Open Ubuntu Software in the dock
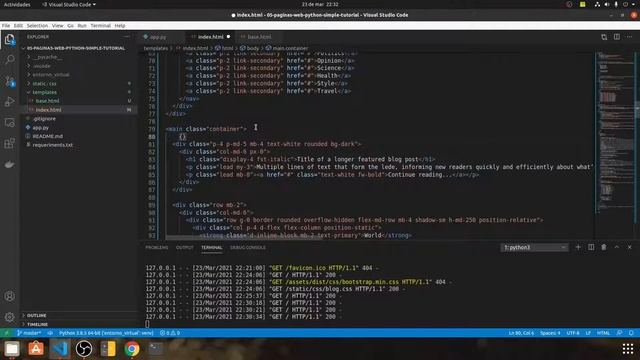Screen dimensions: 640x360 pos(36,349)
